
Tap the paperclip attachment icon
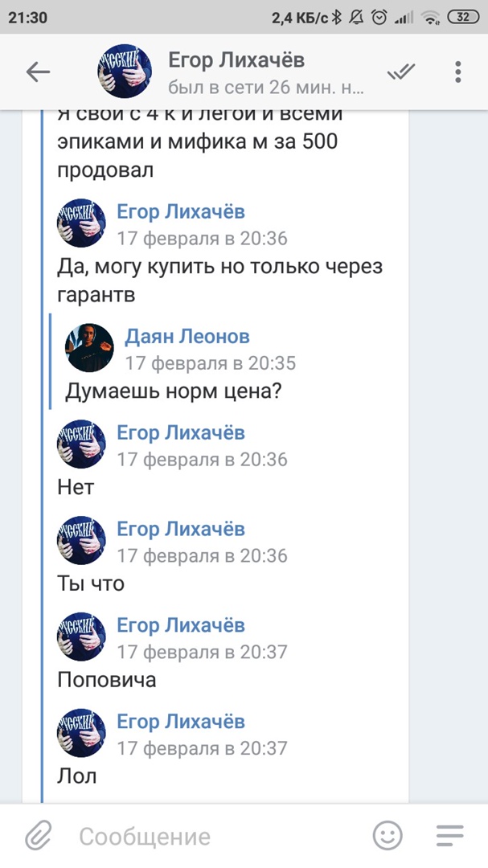38,836
